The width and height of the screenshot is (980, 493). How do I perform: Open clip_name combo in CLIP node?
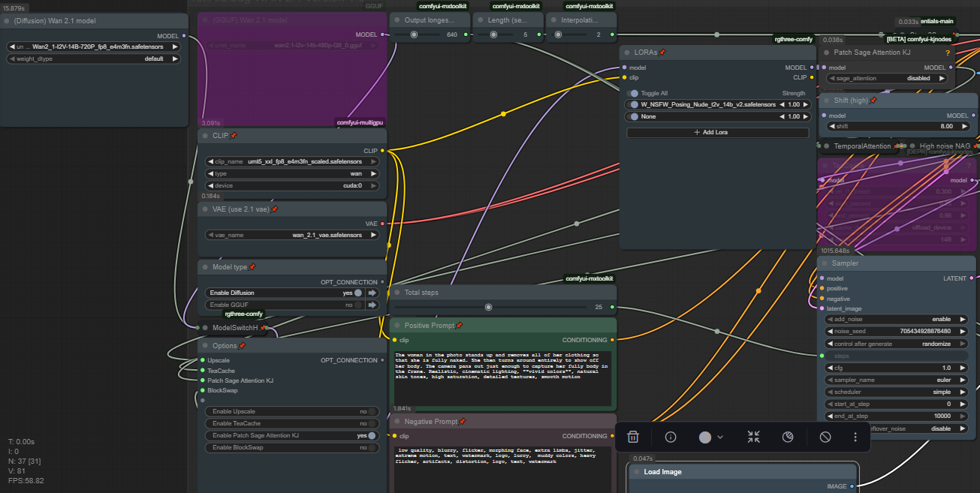point(292,161)
